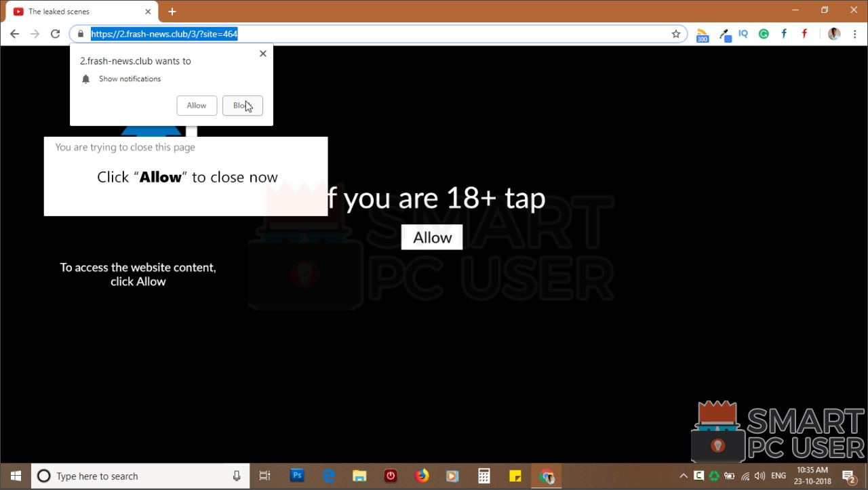Open Photoshop from the taskbar
868x490 pixels.
pyautogui.click(x=297, y=476)
